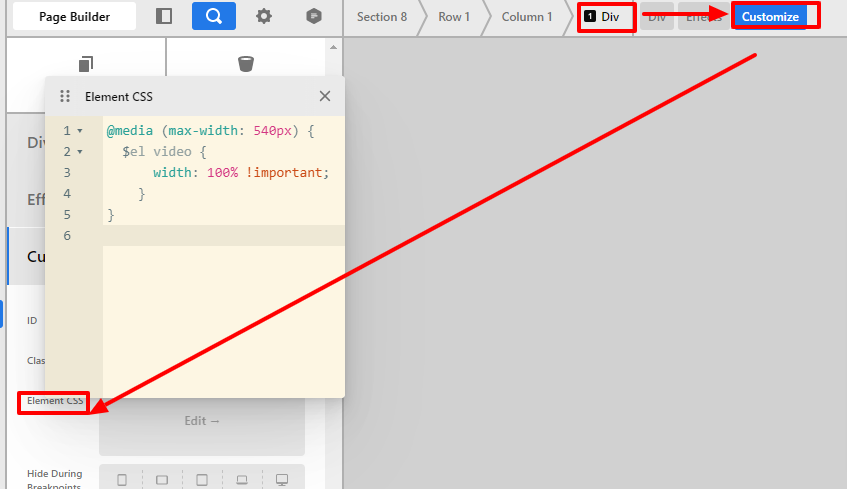Open settings via the gear icon
The image size is (847, 489).
(x=264, y=16)
